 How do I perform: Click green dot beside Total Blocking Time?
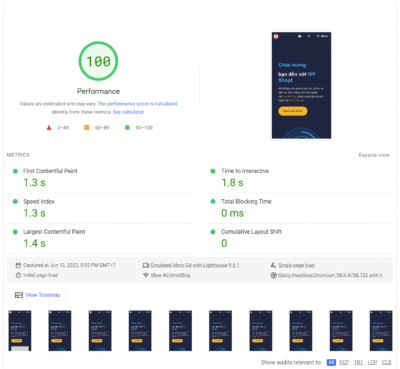point(213,201)
